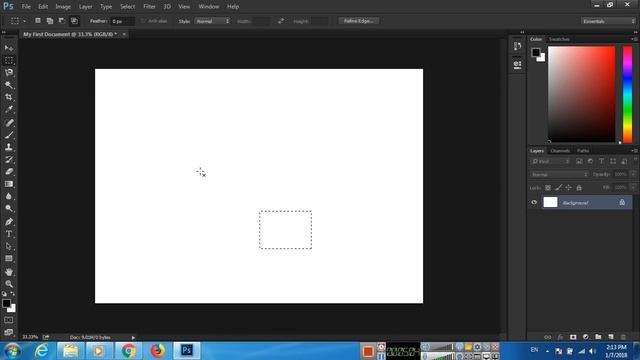The height and width of the screenshot is (360, 640).
Task: Toggle Lock position icon
Action: 569,188
